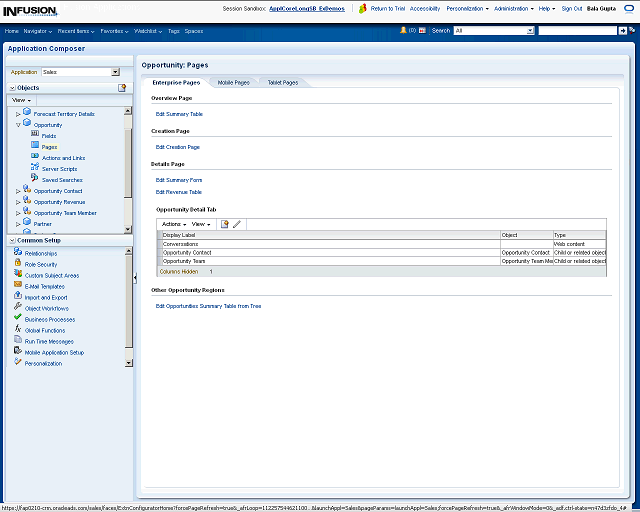This screenshot has height=512, width=640.
Task: Click the Sign Out link
Action: tap(571, 8)
